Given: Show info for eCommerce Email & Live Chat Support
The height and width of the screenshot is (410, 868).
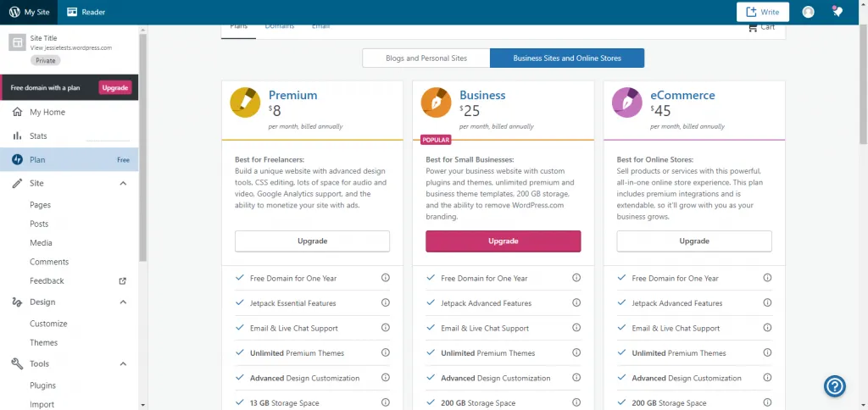Looking at the screenshot, I should coord(767,328).
